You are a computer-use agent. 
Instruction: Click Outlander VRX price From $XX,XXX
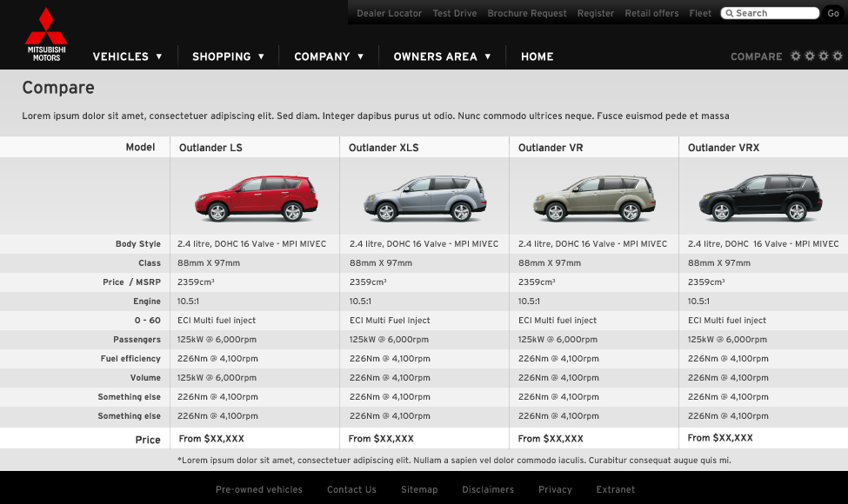pyautogui.click(x=720, y=438)
